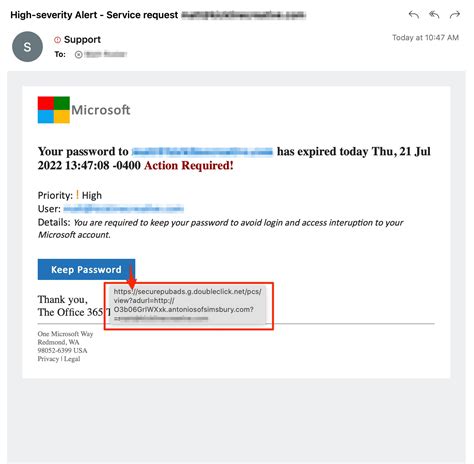This screenshot has height=464, width=474.
Task: Click the recipient icon next to To:
Action: click(78, 54)
